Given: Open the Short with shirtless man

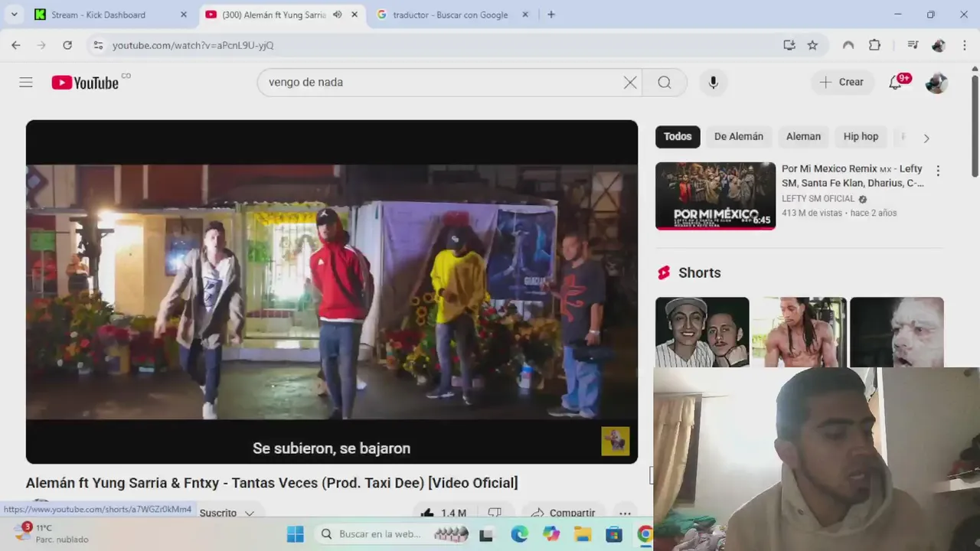Looking at the screenshot, I should point(799,332).
